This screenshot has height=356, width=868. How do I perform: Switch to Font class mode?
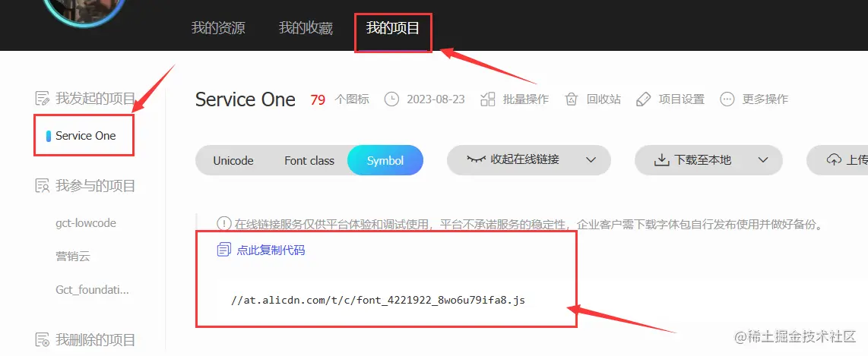tap(309, 161)
